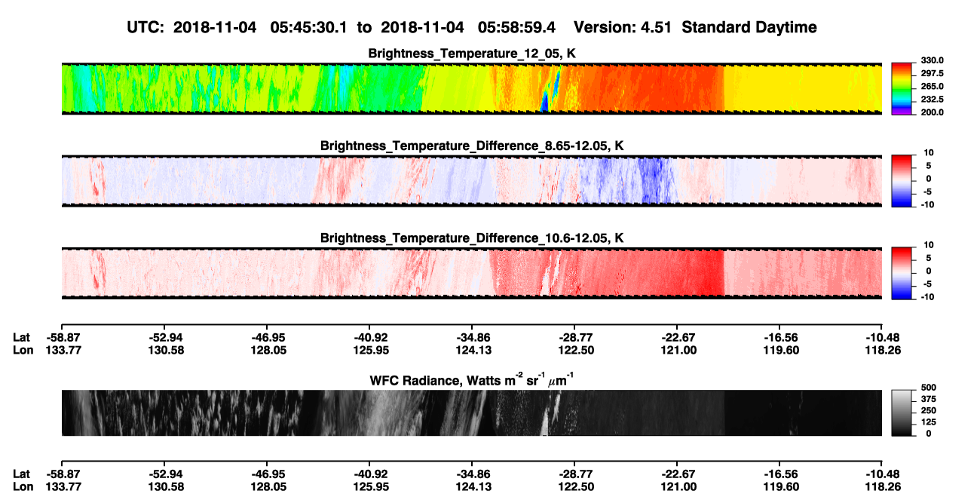
Task: Click the 500 label on radiance colorbar
Action: coord(928,388)
